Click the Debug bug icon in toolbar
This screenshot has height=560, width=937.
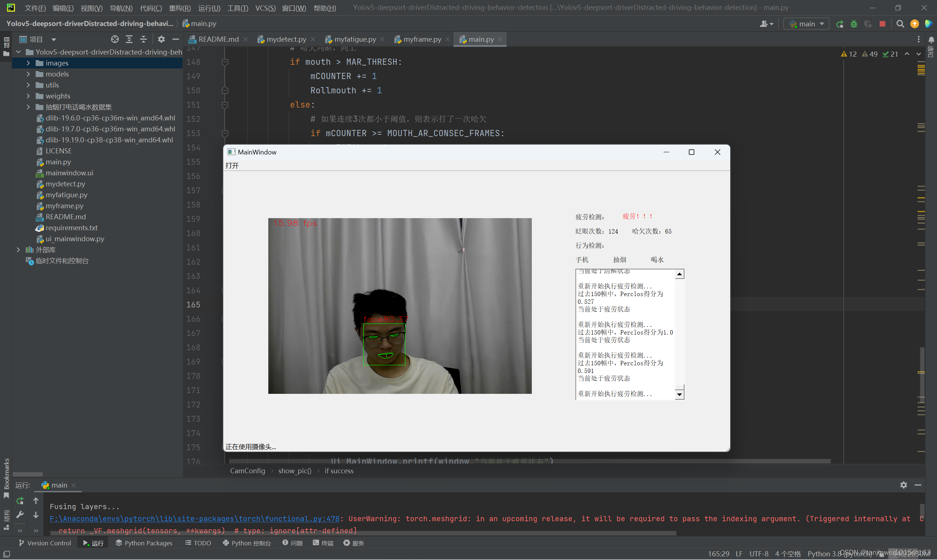tap(854, 24)
